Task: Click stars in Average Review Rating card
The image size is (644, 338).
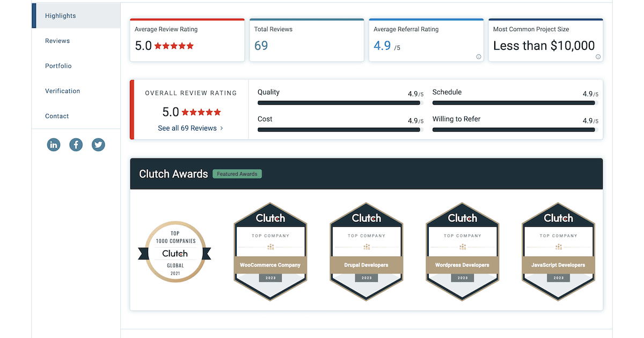Action: tap(174, 46)
